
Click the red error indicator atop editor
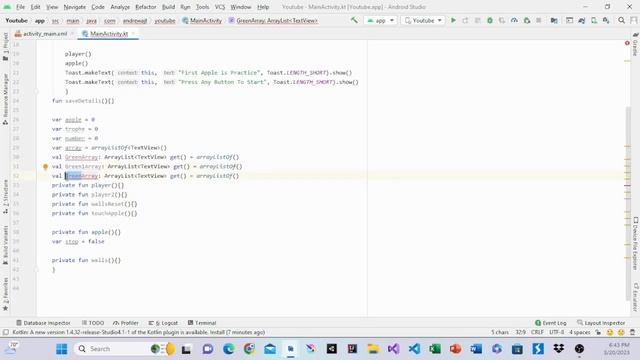[627, 43]
